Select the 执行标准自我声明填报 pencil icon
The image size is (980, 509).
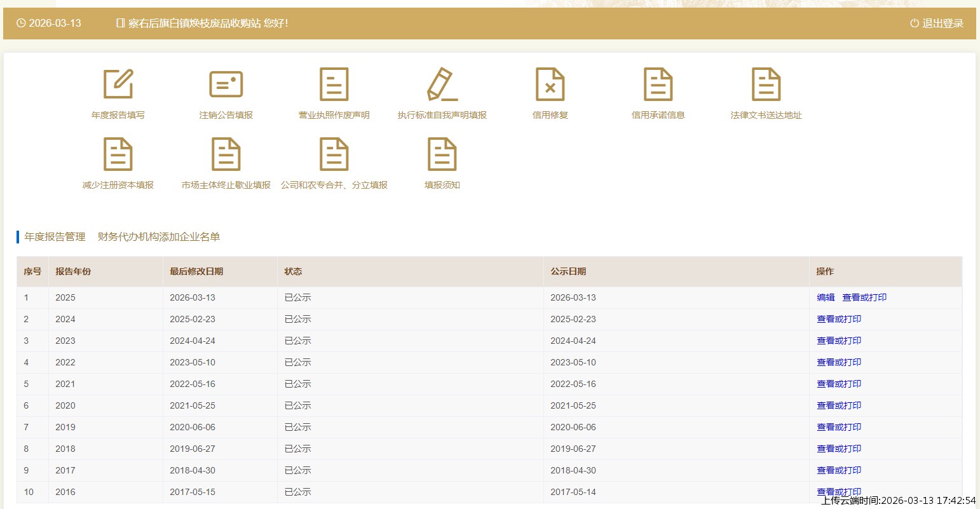pos(442,85)
